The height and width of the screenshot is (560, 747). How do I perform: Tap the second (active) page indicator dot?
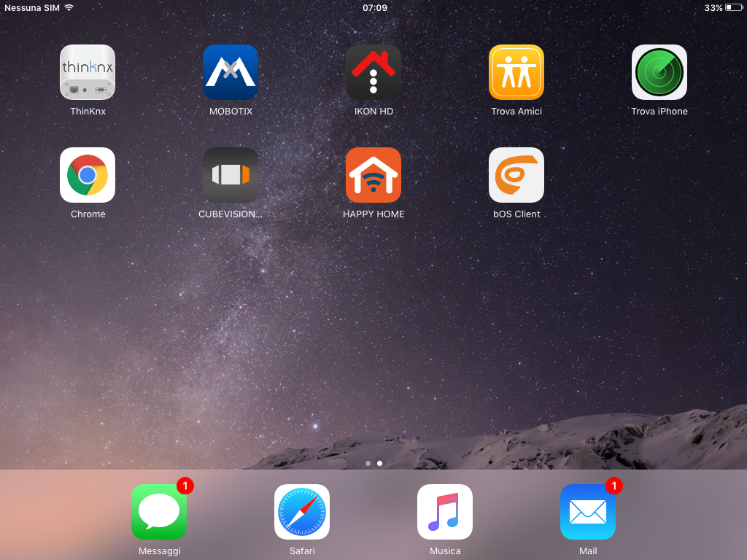pyautogui.click(x=379, y=463)
